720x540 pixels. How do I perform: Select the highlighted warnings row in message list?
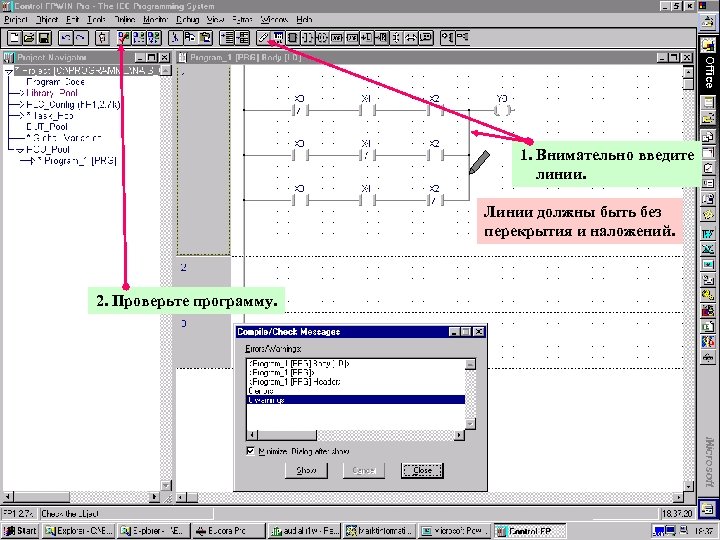pyautogui.click(x=356, y=400)
